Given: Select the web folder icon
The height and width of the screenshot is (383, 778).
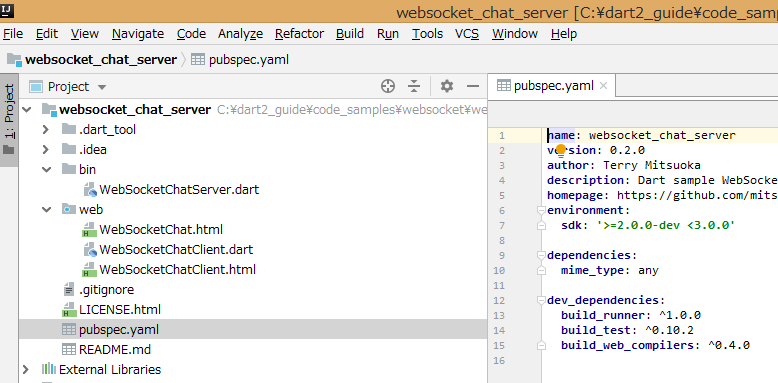Looking at the screenshot, I should click(x=68, y=209).
